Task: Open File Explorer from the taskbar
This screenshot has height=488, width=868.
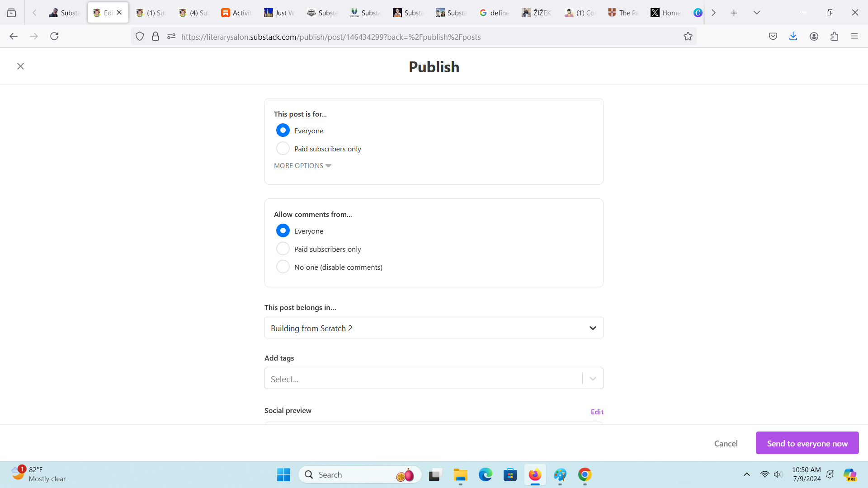Action: pyautogui.click(x=460, y=475)
